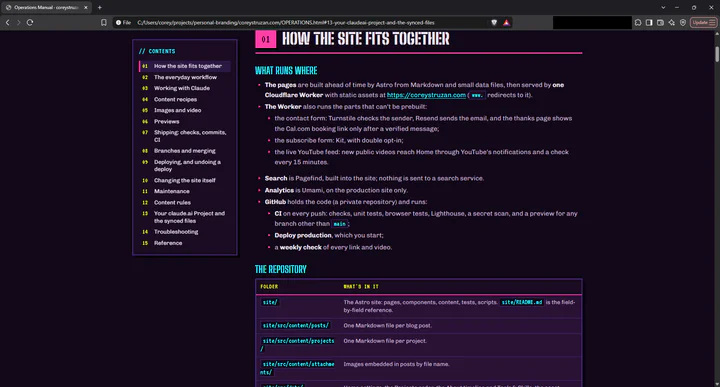Open Brave Rewards triangle icon

[506, 22]
